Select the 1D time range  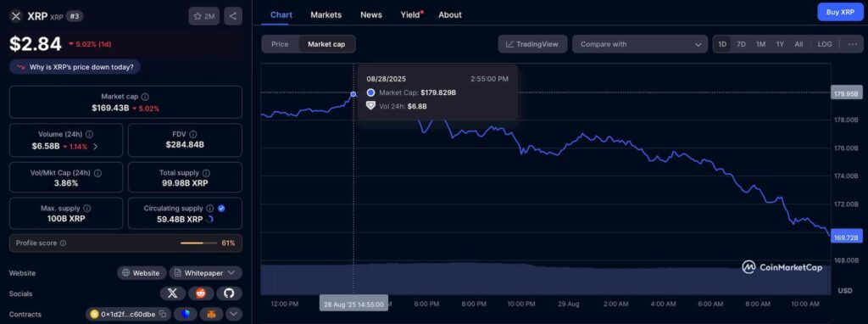pyautogui.click(x=722, y=44)
